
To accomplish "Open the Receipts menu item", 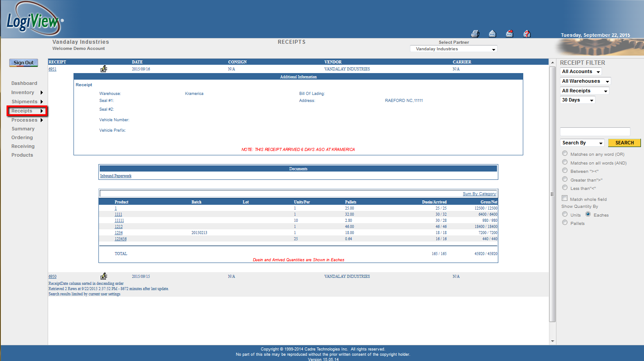I will coord(22,111).
